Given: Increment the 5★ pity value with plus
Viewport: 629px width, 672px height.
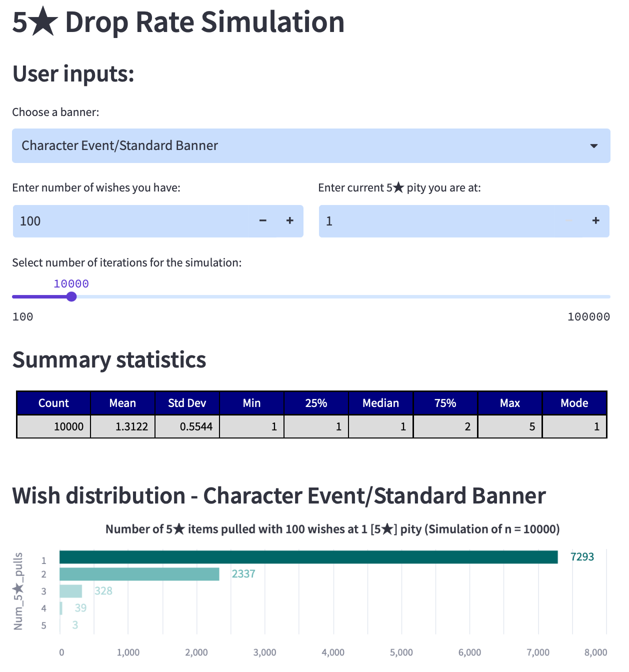Looking at the screenshot, I should (595, 220).
